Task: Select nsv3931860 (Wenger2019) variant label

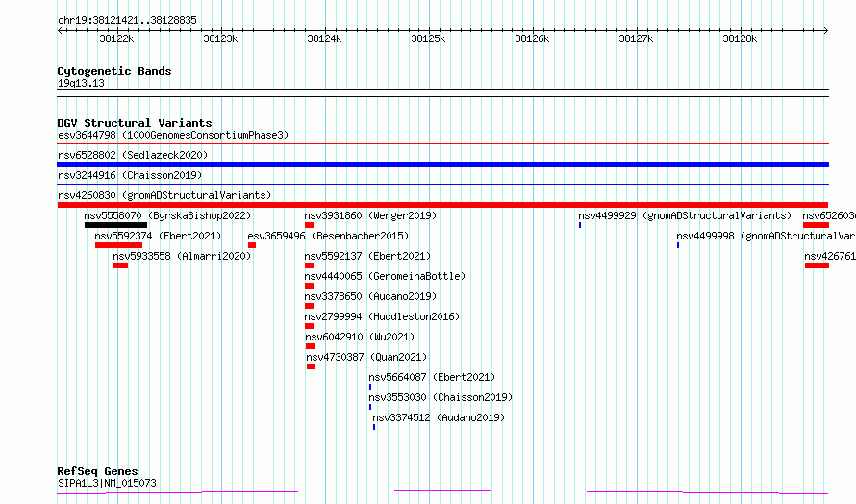Action: 370,215
